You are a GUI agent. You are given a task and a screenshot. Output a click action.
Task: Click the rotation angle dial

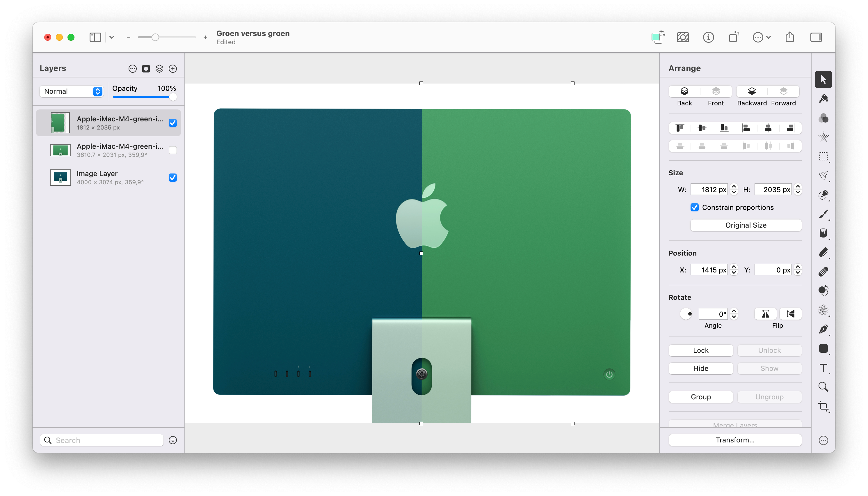(686, 314)
